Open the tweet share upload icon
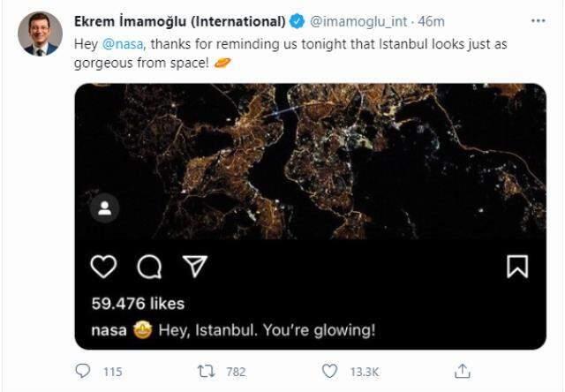The height and width of the screenshot is (392, 565). [462, 371]
